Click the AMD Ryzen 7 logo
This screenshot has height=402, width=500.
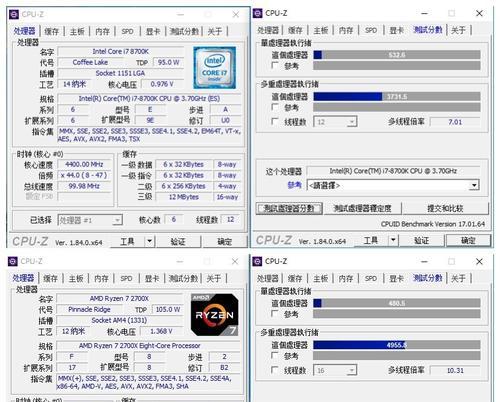[214, 315]
